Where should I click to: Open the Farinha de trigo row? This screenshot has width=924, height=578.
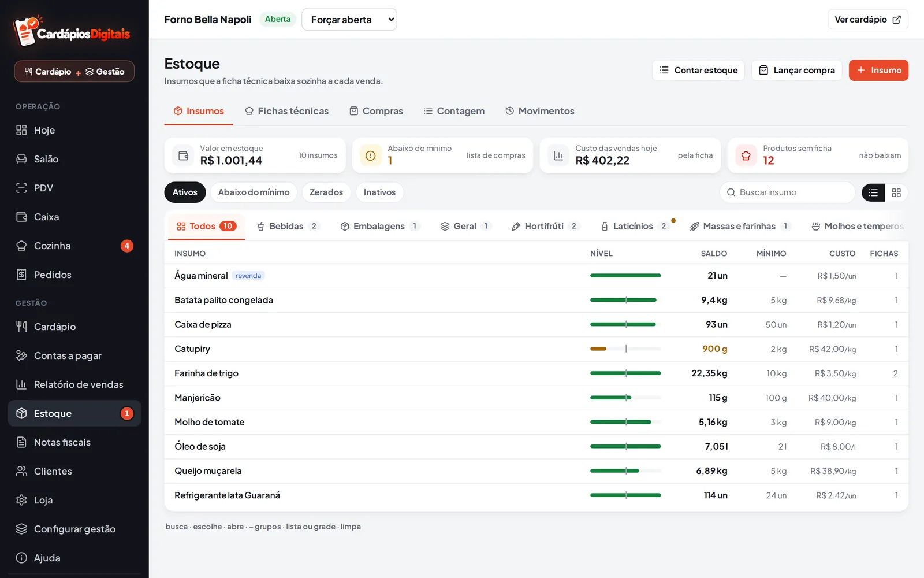[536, 373]
